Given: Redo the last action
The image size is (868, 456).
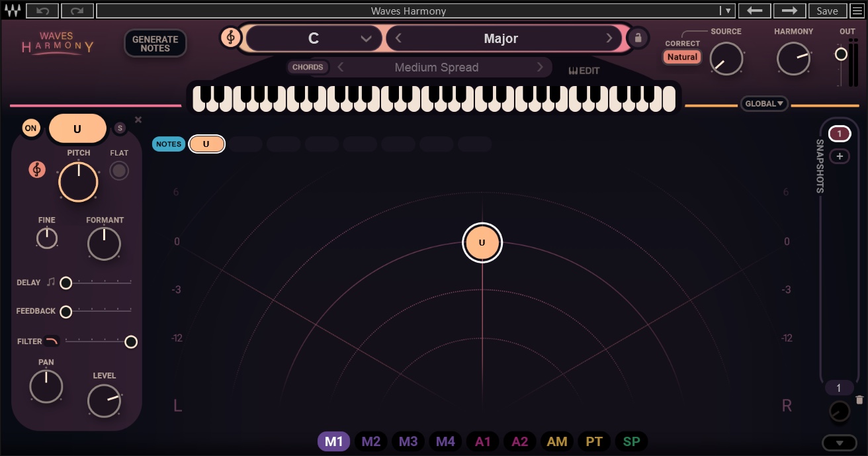Looking at the screenshot, I should pyautogui.click(x=77, y=11).
